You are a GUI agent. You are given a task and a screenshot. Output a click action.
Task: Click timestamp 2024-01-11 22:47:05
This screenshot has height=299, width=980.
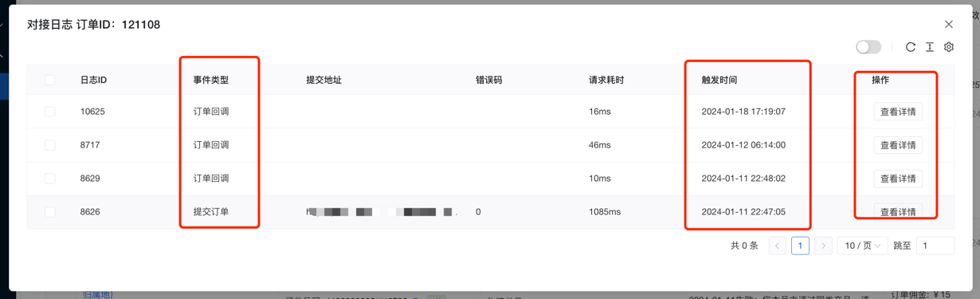pos(743,212)
